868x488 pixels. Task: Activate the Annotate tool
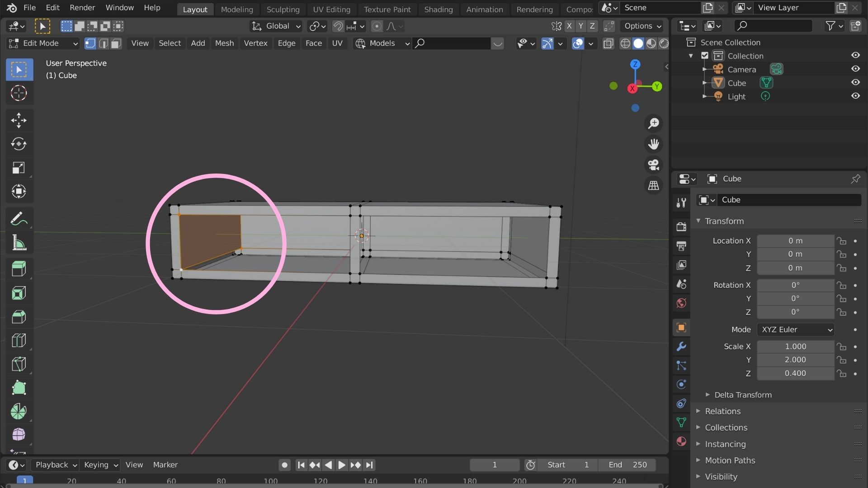pyautogui.click(x=19, y=219)
